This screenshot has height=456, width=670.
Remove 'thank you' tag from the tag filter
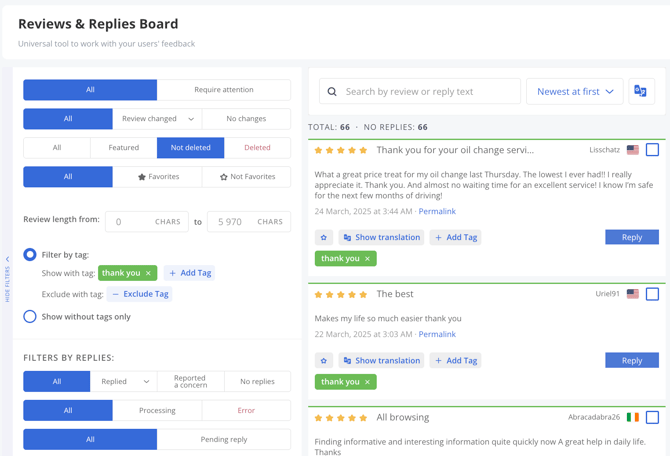point(149,273)
